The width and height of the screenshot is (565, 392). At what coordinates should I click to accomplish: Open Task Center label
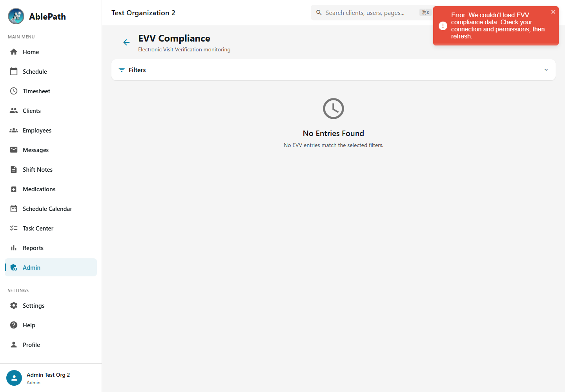[38, 228]
